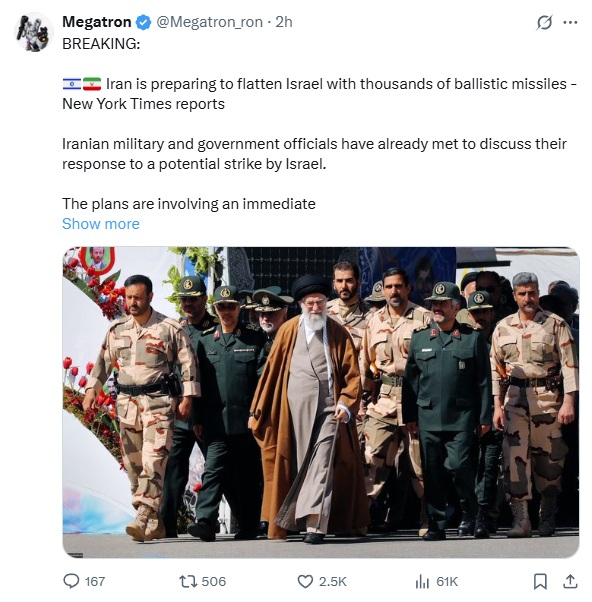Bookmark this post
This screenshot has width=592, height=602.
[x=540, y=581]
